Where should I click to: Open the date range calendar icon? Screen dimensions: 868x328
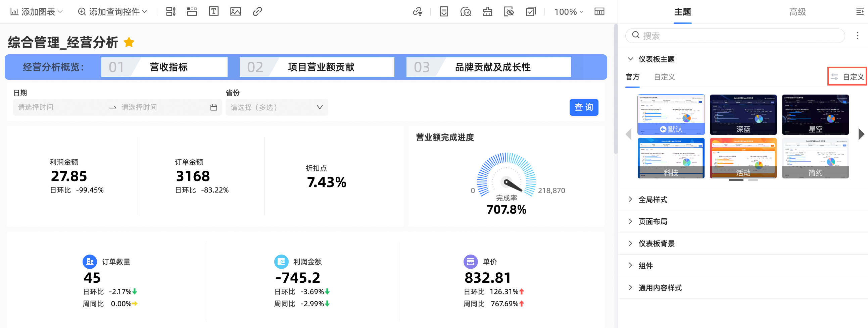[x=213, y=107]
